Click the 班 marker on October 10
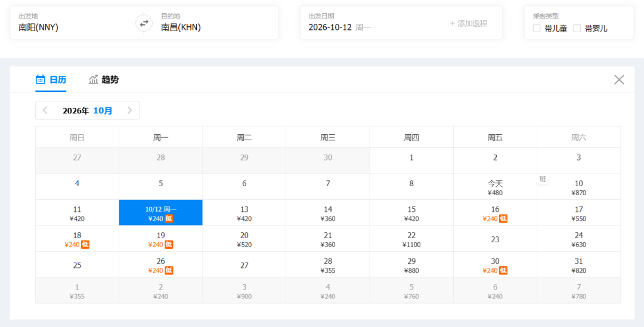Image resolution: width=644 pixels, height=327 pixels. tap(543, 179)
